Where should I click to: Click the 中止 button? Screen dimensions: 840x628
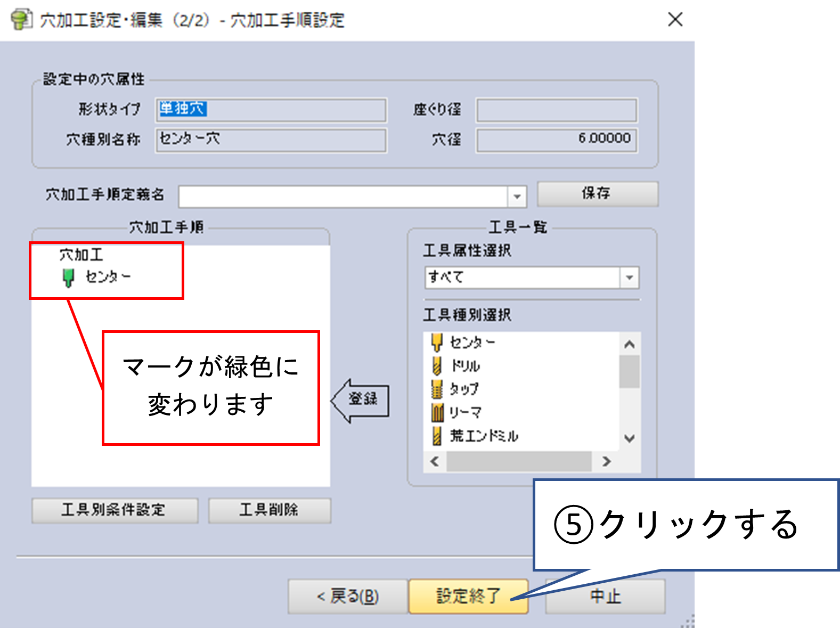[x=606, y=597]
